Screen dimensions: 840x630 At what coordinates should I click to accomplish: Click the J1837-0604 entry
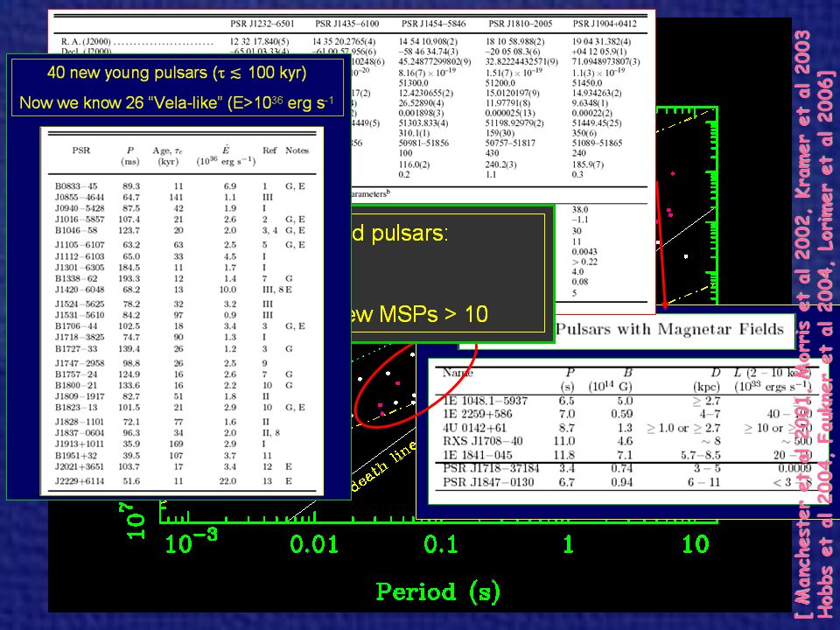pyautogui.click(x=80, y=433)
